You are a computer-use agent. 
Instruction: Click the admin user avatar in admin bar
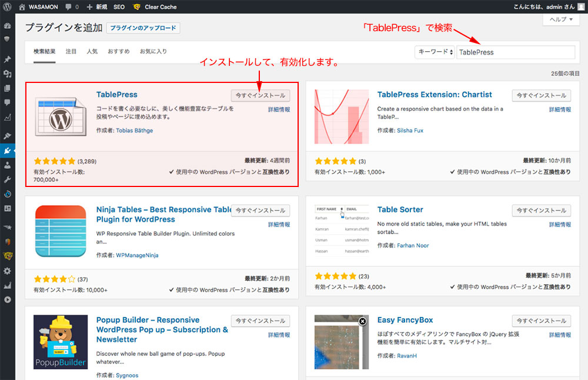click(x=581, y=6)
